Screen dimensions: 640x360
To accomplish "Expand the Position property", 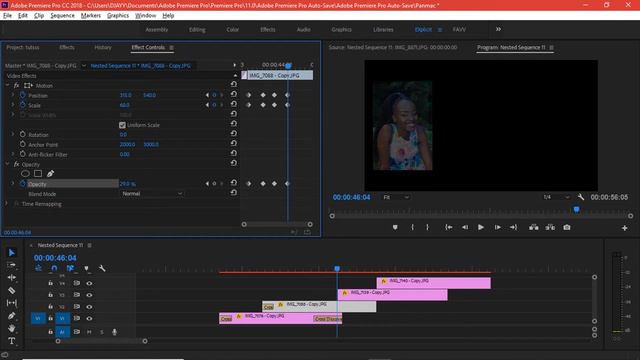I will [x=13, y=95].
